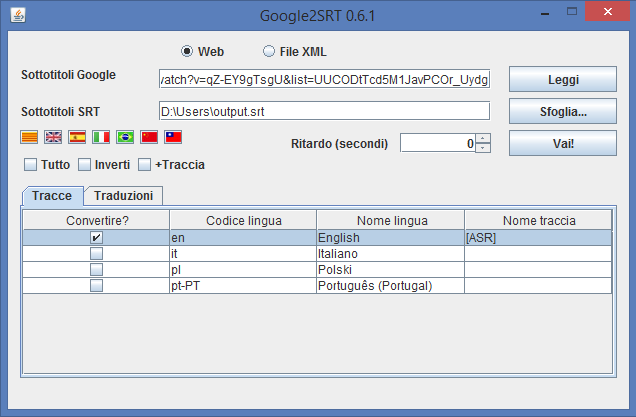Image resolution: width=636 pixels, height=417 pixels.
Task: Pick the Brazilian flag icon
Action: [125, 137]
